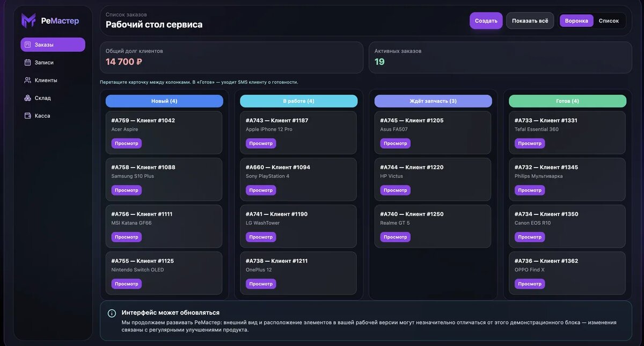Click Просмотр on Apple iPhone 12 Pro card

click(261, 143)
